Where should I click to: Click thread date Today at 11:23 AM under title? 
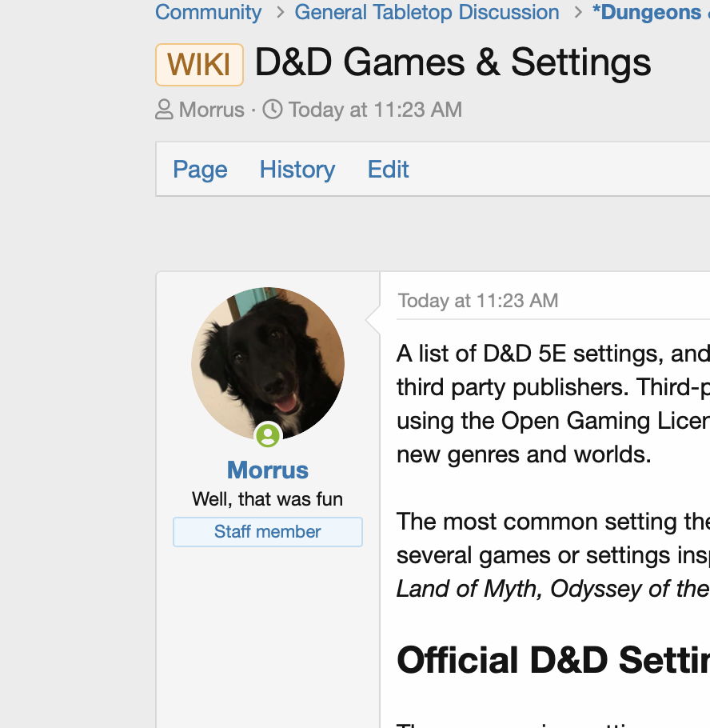coord(376,110)
